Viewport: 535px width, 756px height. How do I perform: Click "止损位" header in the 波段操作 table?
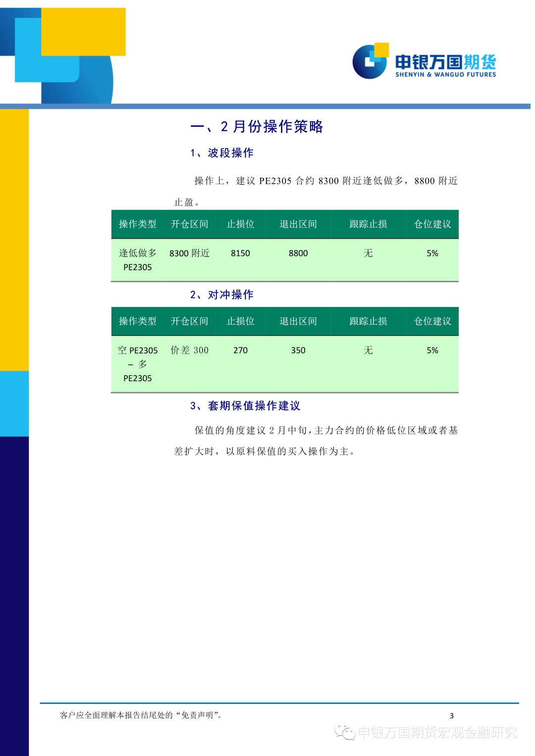[x=240, y=224]
